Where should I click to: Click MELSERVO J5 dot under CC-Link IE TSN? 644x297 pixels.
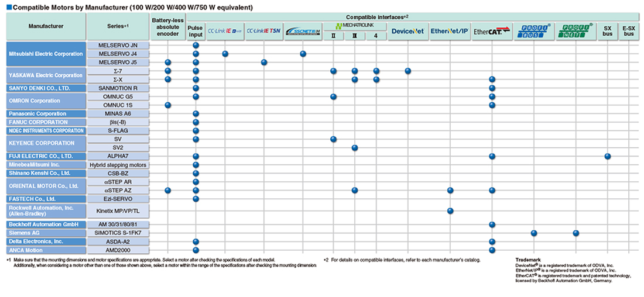click(x=264, y=63)
